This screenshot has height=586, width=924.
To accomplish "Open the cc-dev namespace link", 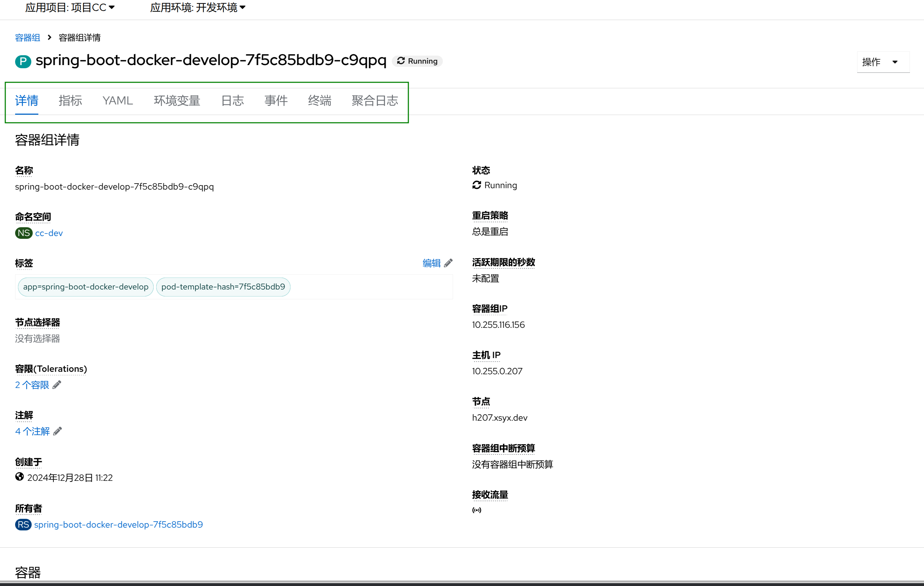I will pyautogui.click(x=49, y=233).
